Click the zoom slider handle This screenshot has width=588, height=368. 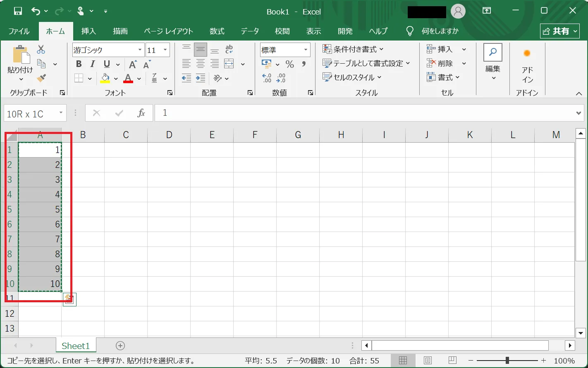(507, 361)
